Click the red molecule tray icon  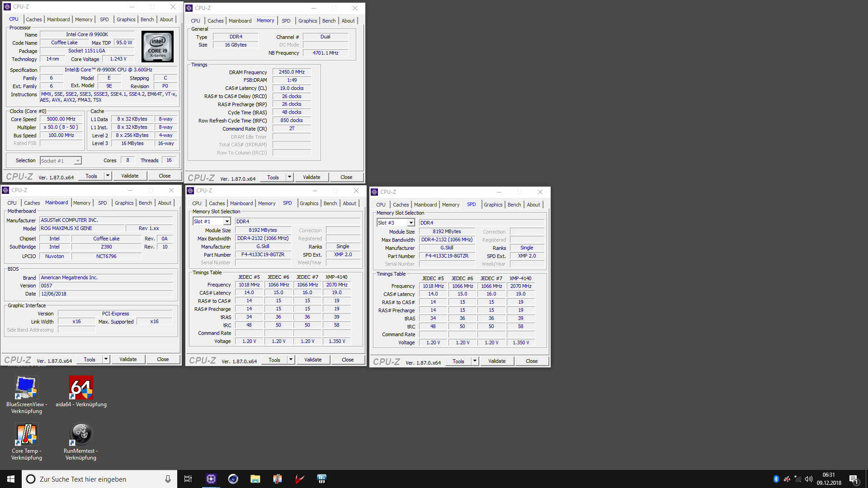click(x=787, y=479)
